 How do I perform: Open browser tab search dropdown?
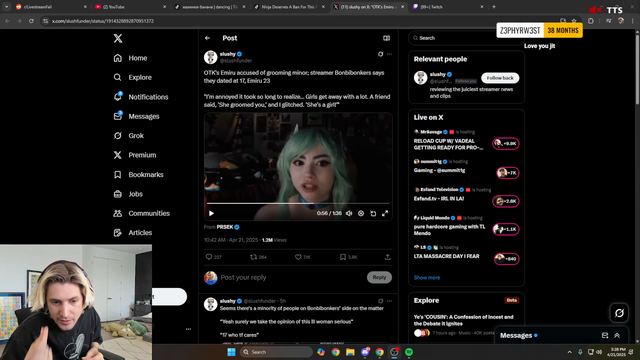point(7,7)
